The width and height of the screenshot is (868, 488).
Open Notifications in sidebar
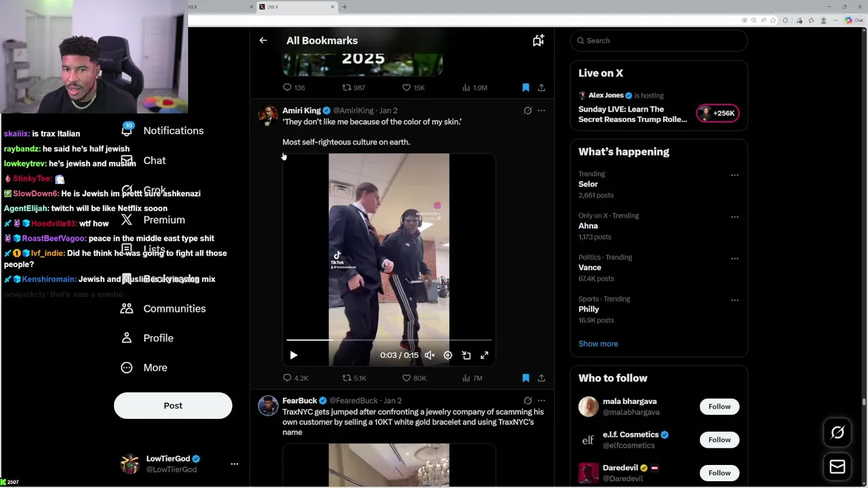[x=163, y=131]
